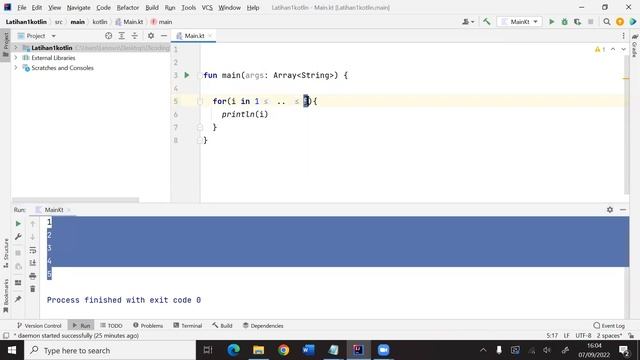Click the kotlin breadcrumb in navigation bar
The height and width of the screenshot is (360, 640).
pyautogui.click(x=100, y=22)
